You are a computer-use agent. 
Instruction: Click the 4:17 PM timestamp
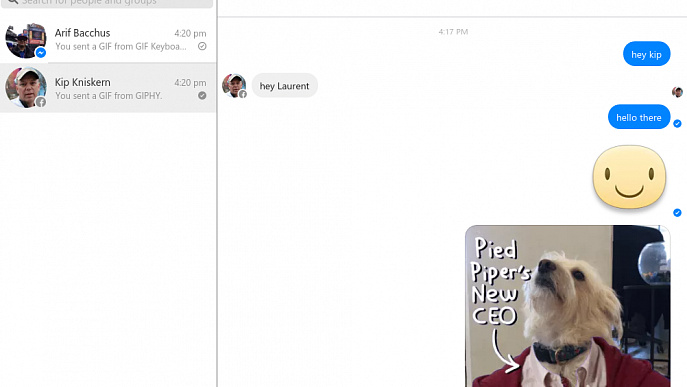tap(453, 32)
